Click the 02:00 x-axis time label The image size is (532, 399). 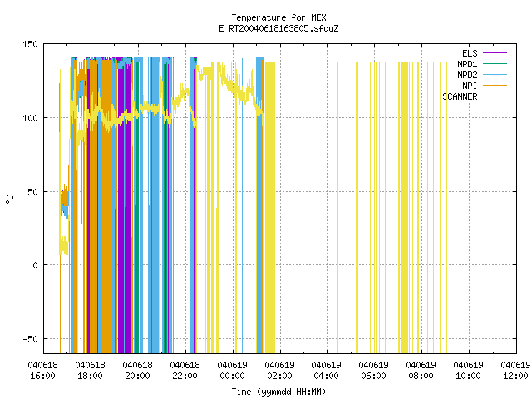(x=279, y=376)
